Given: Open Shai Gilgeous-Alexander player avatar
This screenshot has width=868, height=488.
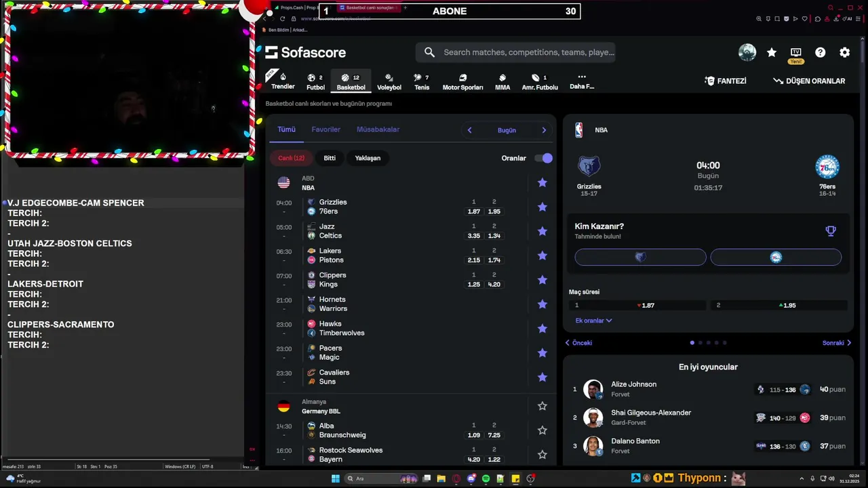Looking at the screenshot, I should (x=593, y=418).
